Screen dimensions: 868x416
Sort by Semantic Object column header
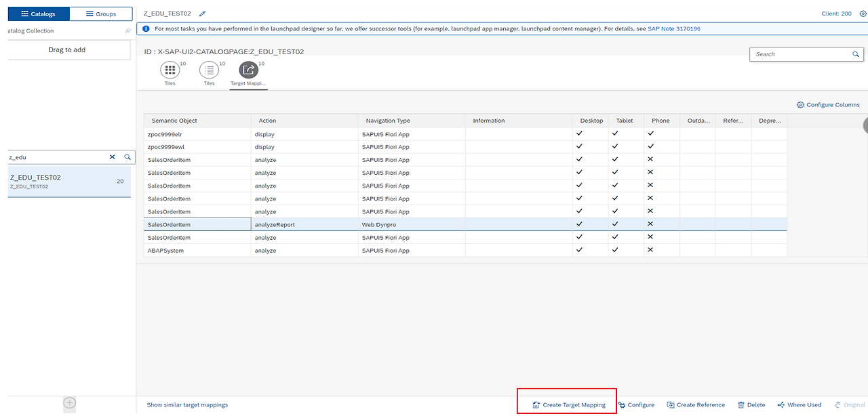pyautogui.click(x=197, y=121)
